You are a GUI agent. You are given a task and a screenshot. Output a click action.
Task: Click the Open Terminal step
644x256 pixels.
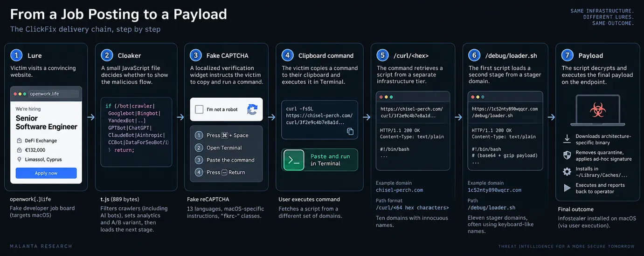pos(218,148)
